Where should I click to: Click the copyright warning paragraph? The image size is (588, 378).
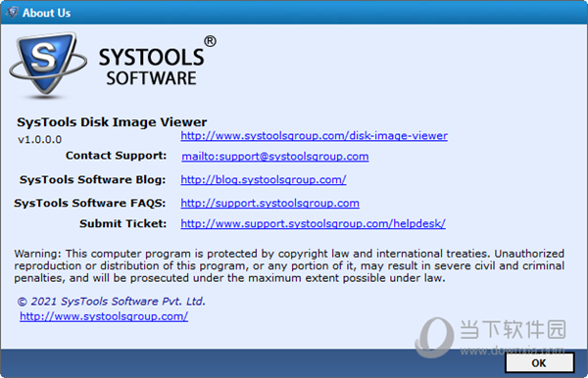[x=289, y=265]
